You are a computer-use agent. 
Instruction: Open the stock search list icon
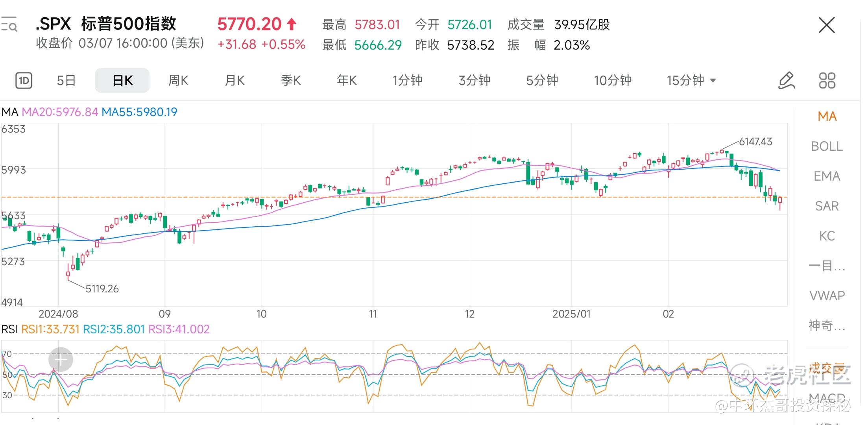[9, 24]
